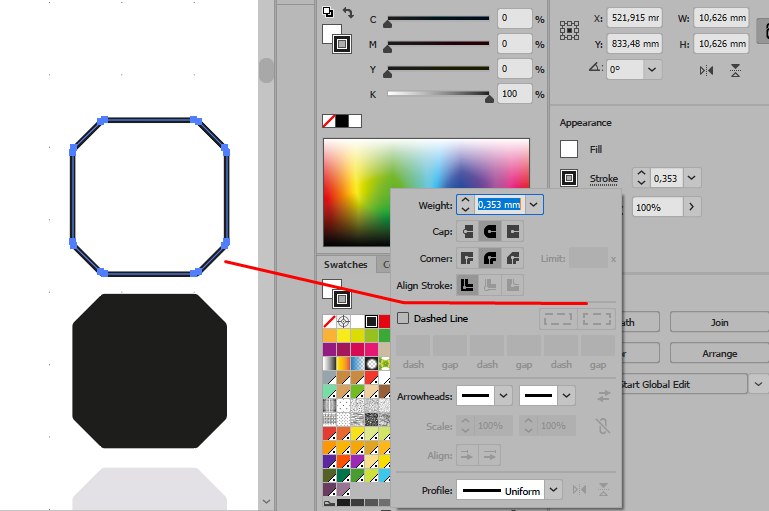The image size is (769, 511).
Task: Click the Fill white swatch in Appearance
Action: click(569, 149)
